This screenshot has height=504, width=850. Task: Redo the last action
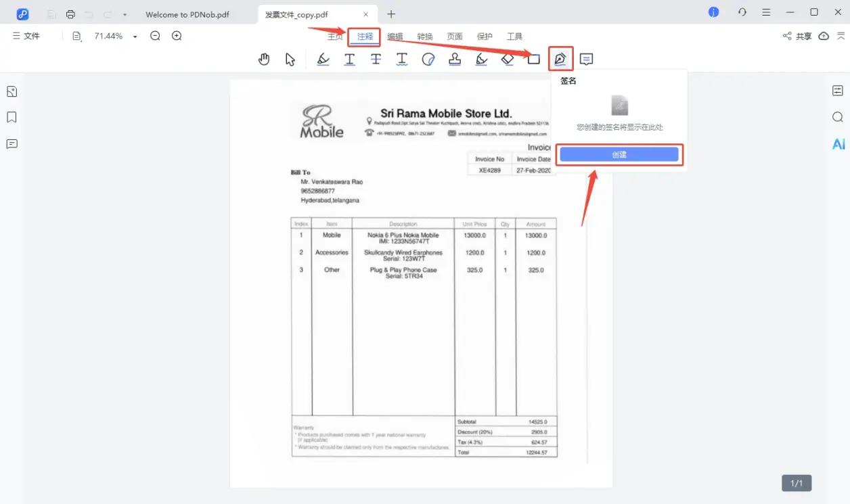point(108,14)
